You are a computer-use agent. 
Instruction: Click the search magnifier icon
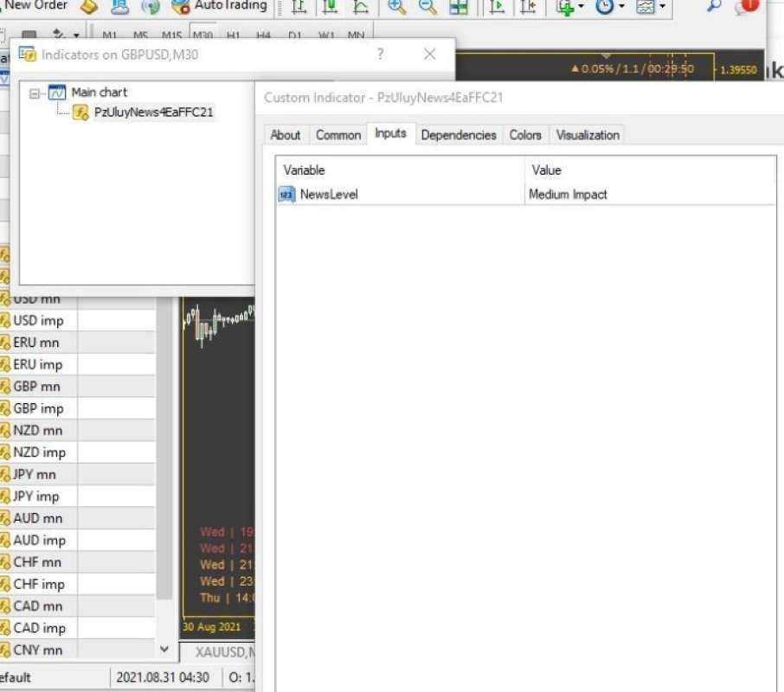tap(711, 7)
